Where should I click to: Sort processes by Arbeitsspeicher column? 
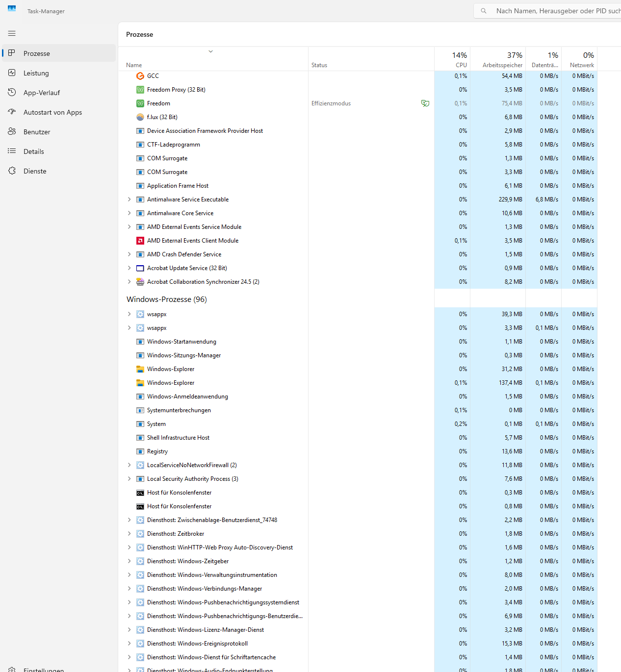coord(498,59)
